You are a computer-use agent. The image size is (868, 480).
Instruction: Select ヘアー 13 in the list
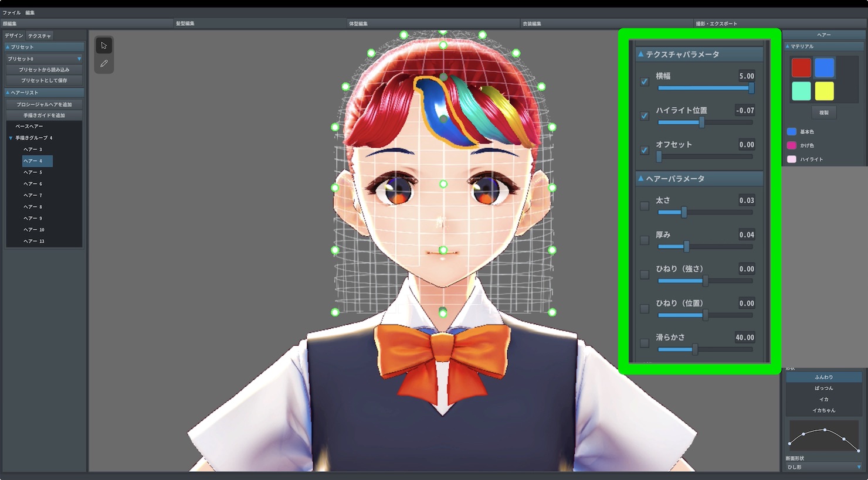[34, 241]
